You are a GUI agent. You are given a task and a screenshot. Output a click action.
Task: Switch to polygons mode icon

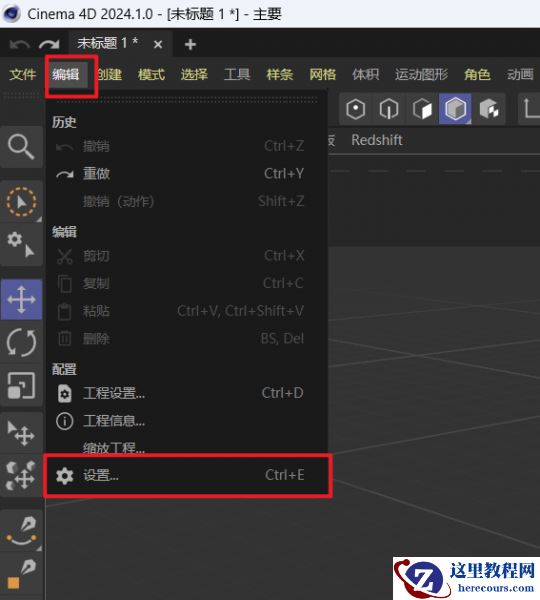click(422, 109)
